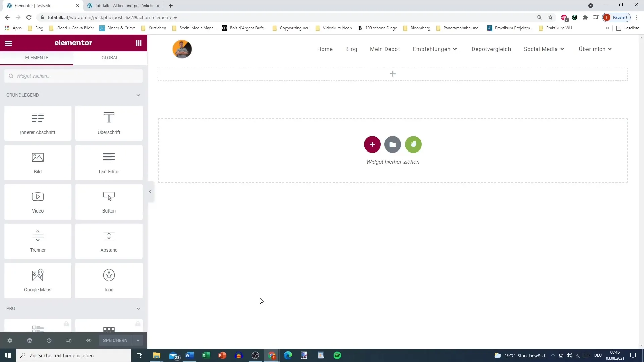Open save options arrow next to Speichern
The height and width of the screenshot is (362, 644).
(138, 340)
